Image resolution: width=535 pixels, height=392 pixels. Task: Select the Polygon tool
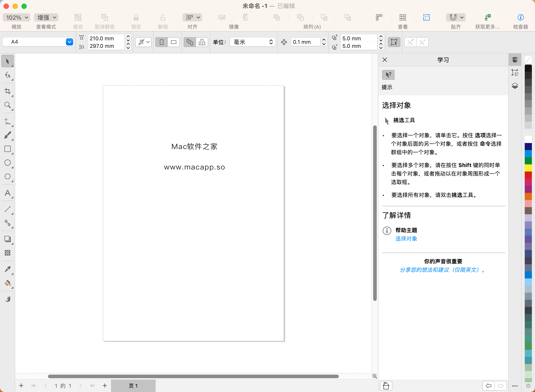[7, 177]
